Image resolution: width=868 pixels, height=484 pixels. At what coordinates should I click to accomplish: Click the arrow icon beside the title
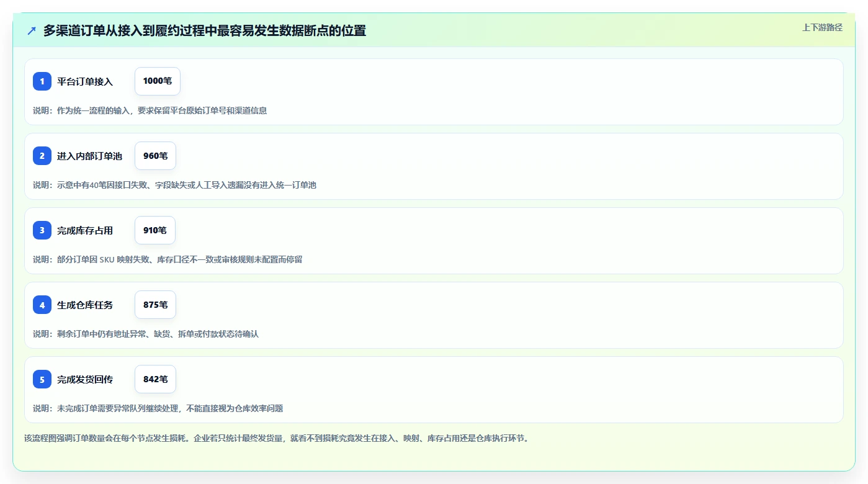(x=32, y=30)
